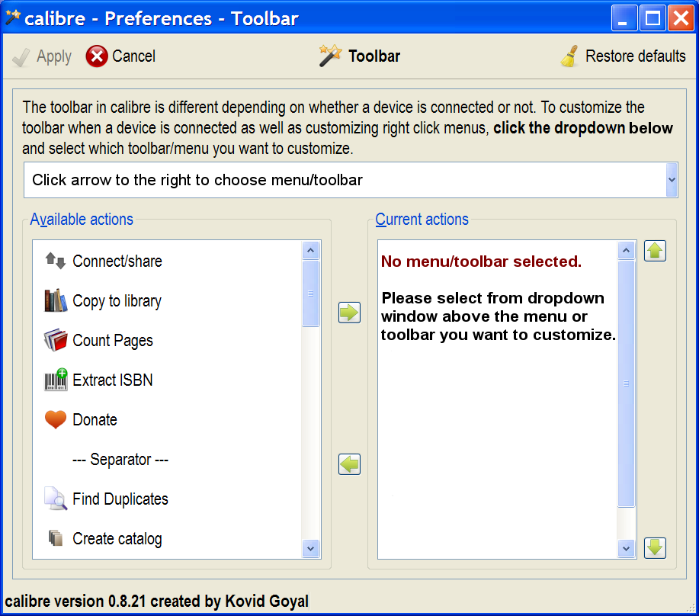Close the calibre Preferences window

coord(681,18)
